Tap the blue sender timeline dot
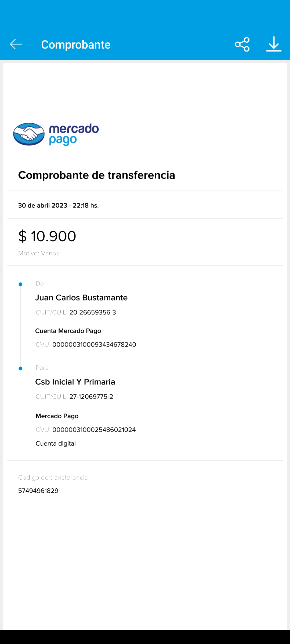Viewport: 290px width, 644px height. pyautogui.click(x=20, y=284)
